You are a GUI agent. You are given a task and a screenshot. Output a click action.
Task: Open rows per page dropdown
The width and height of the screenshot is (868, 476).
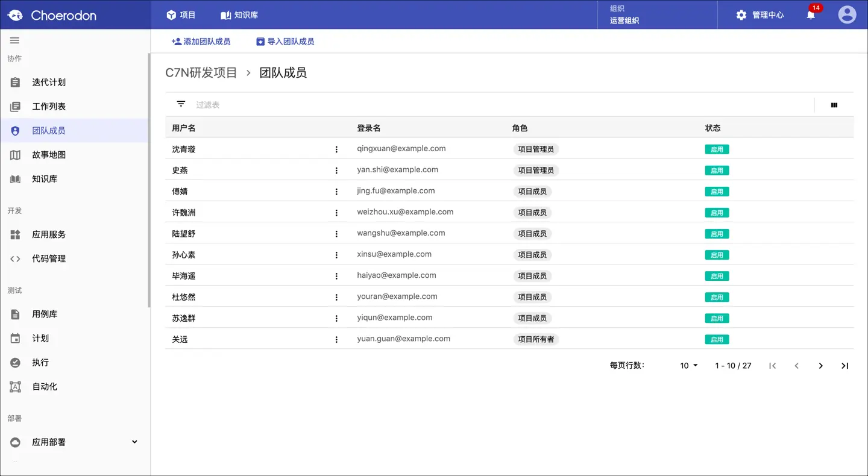689,366
